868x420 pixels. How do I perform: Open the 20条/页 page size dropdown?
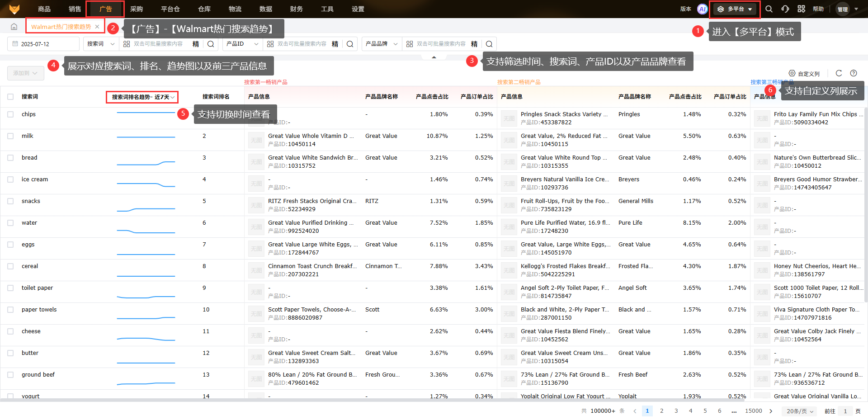(x=800, y=411)
